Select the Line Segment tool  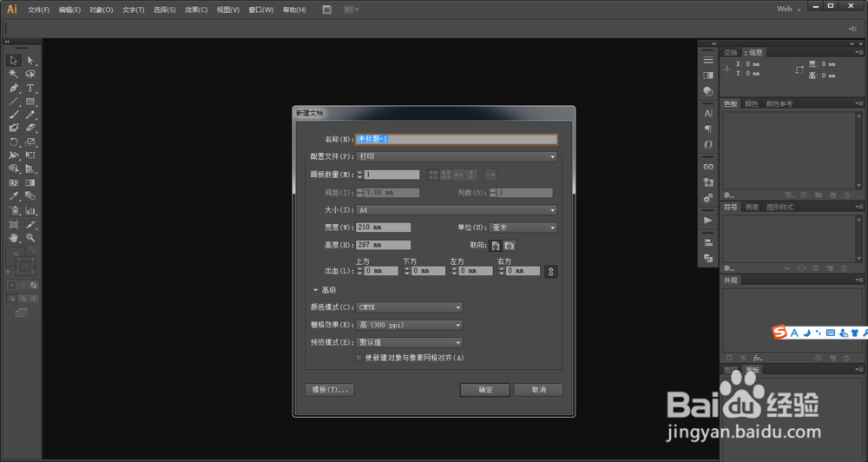pos(14,102)
